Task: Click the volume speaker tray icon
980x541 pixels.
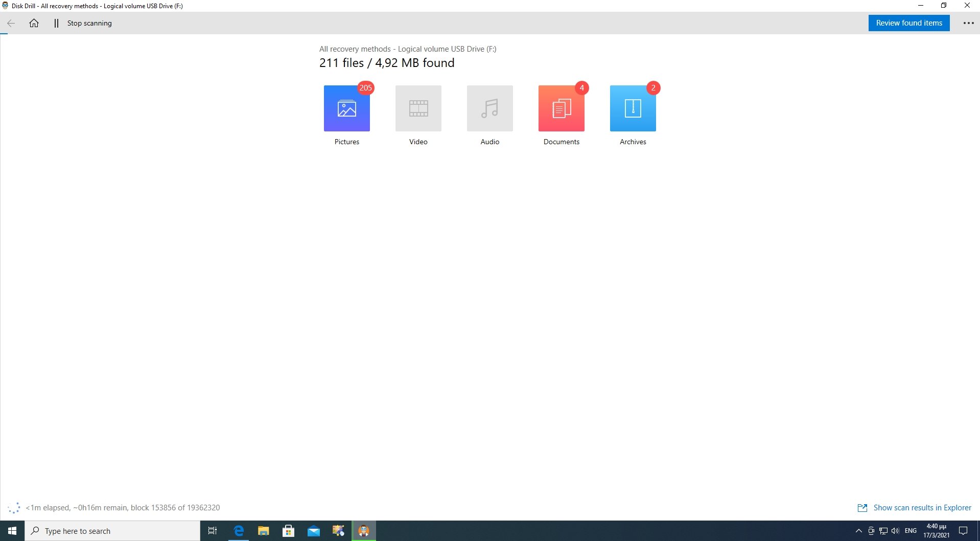Action: 895,531
